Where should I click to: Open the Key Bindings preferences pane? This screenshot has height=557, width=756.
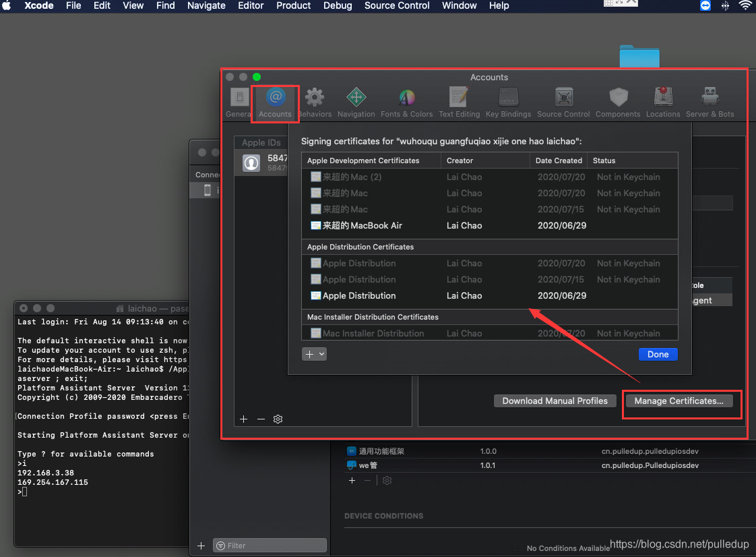508,102
